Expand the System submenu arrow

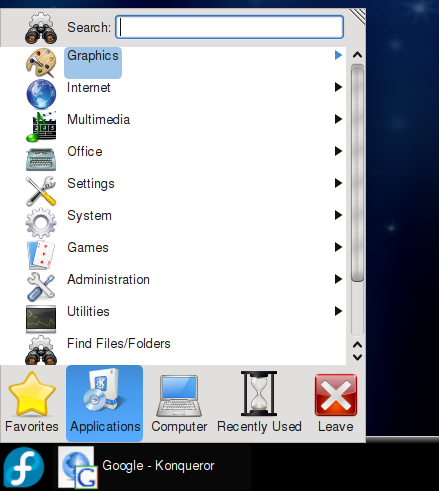338,215
